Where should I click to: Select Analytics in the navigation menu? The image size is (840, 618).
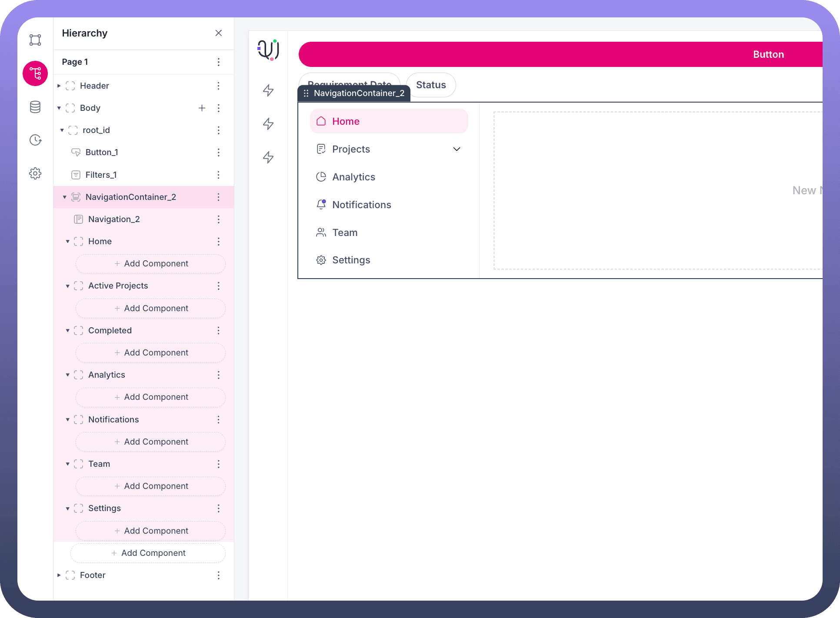tap(353, 177)
